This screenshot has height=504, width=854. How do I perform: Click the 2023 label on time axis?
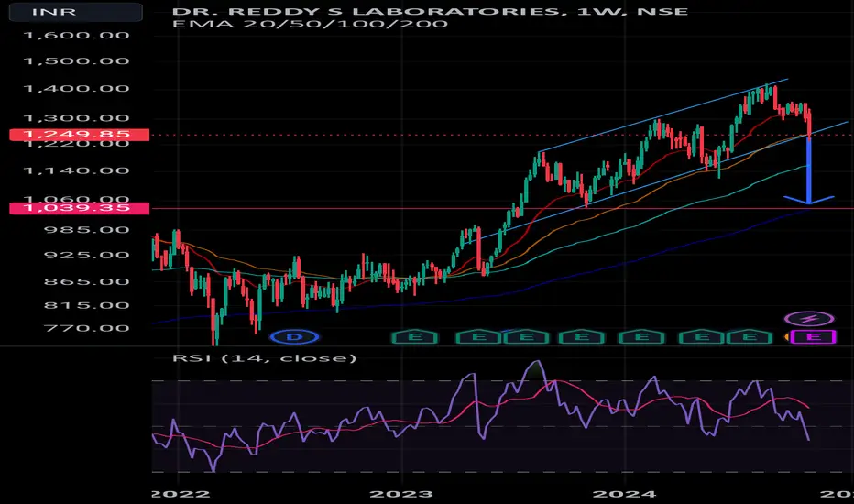tap(401, 494)
